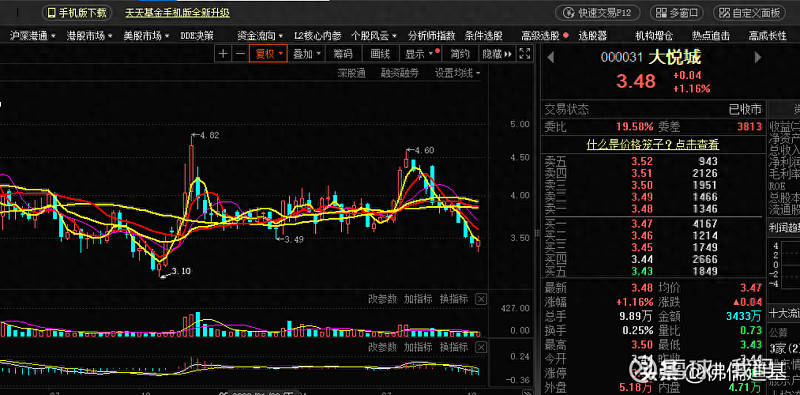Open 多窗口 multi-window layout

pyautogui.click(x=677, y=13)
